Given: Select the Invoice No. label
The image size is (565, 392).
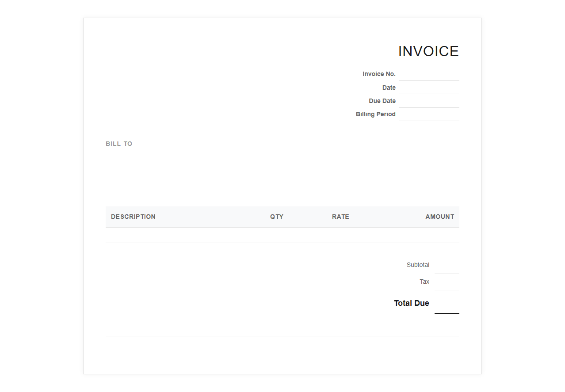Looking at the screenshot, I should (x=379, y=74).
